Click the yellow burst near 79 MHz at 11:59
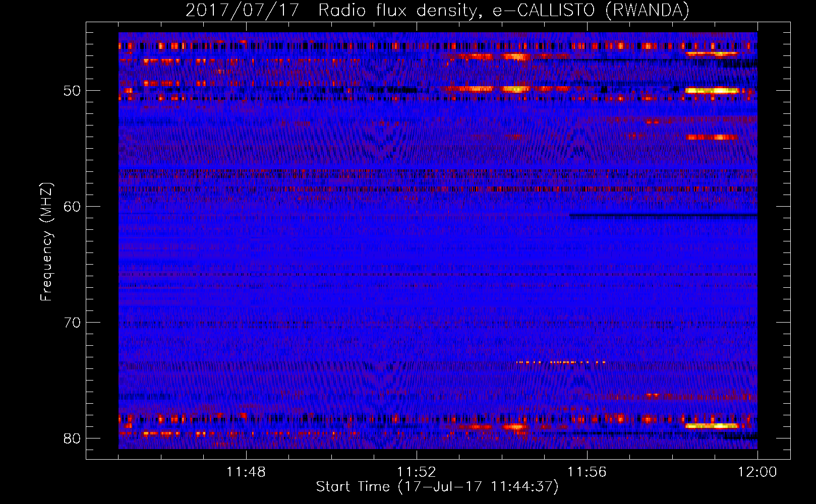The height and width of the screenshot is (504, 816). [x=712, y=426]
